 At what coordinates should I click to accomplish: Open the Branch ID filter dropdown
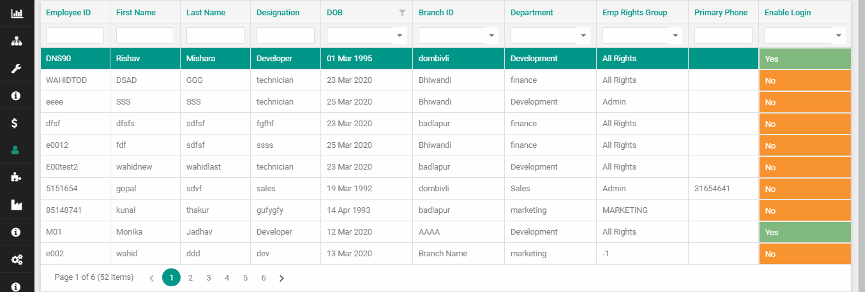[x=491, y=36]
